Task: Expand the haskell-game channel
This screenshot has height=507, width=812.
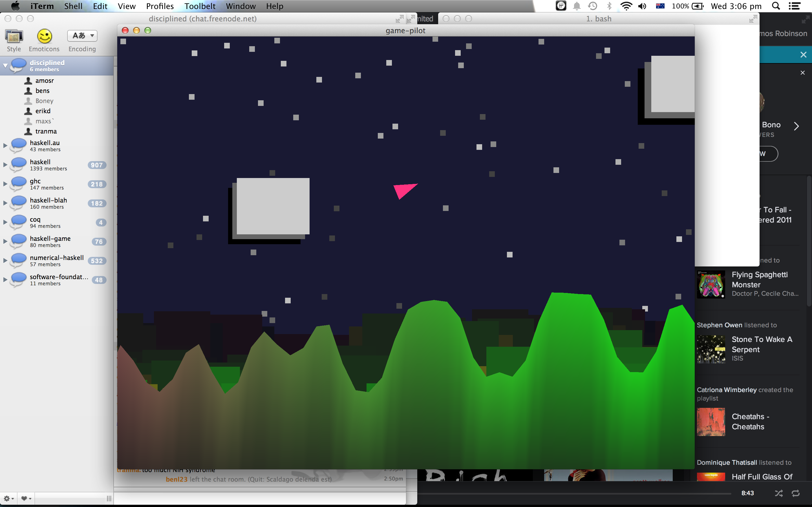Action: point(5,241)
